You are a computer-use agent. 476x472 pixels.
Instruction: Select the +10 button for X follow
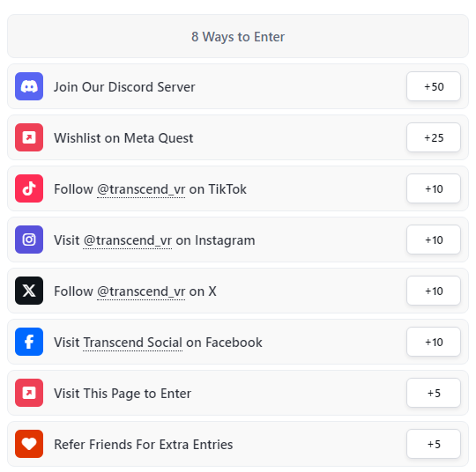(434, 291)
